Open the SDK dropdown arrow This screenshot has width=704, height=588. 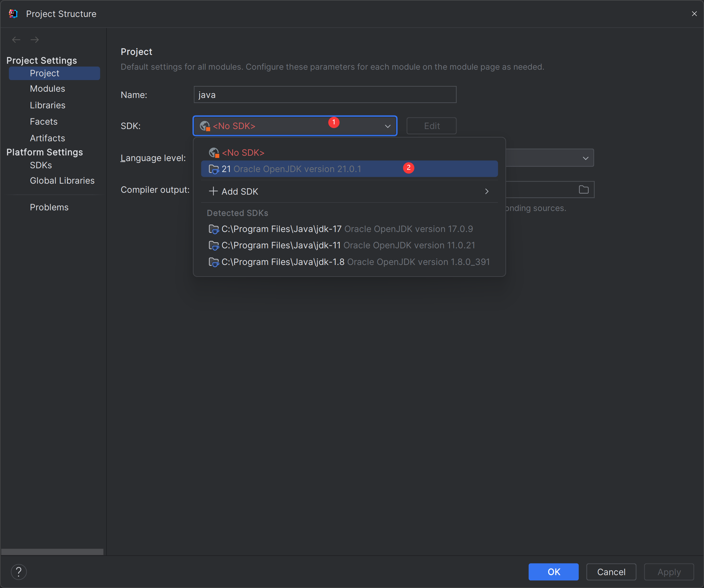[x=388, y=126]
